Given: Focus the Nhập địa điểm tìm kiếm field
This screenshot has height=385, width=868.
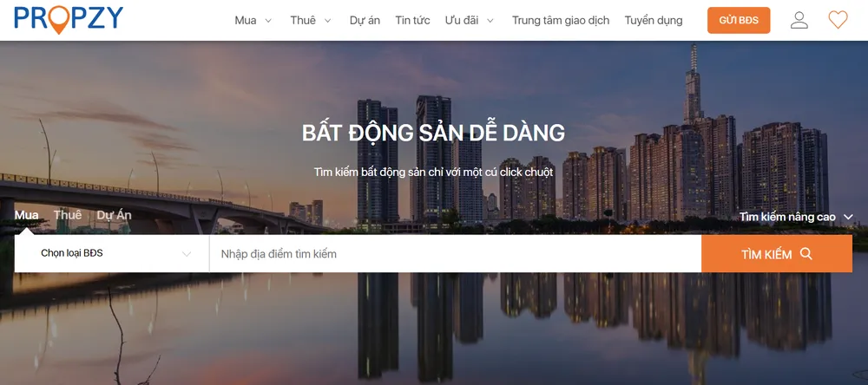Looking at the screenshot, I should click(455, 254).
